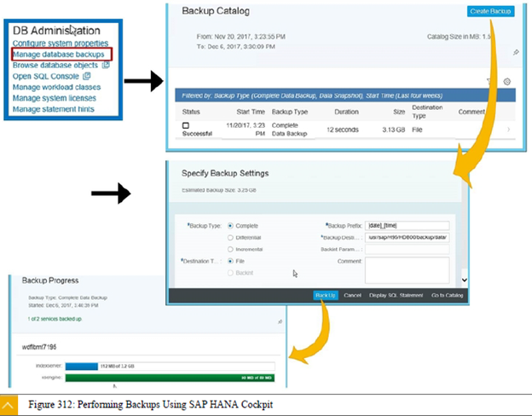Click external-link icon beside Open SQL Console
The image size is (532, 416).
87,76
